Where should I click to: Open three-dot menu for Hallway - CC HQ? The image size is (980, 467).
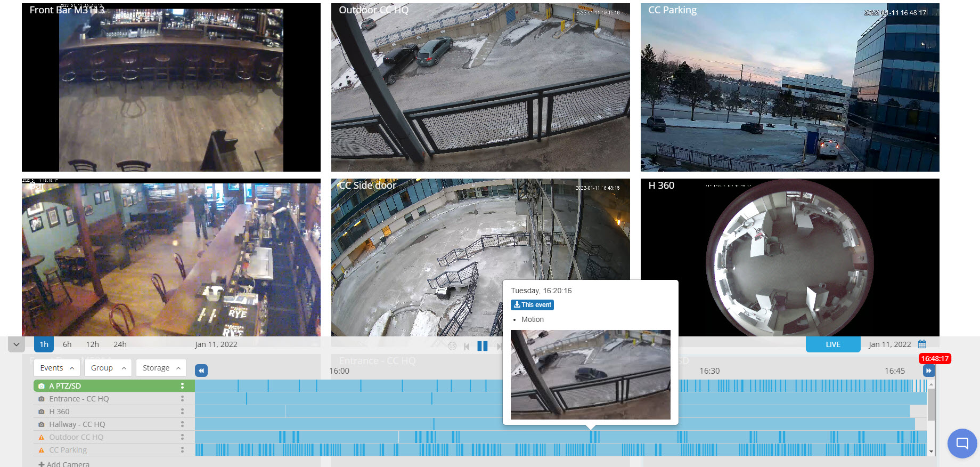click(182, 424)
